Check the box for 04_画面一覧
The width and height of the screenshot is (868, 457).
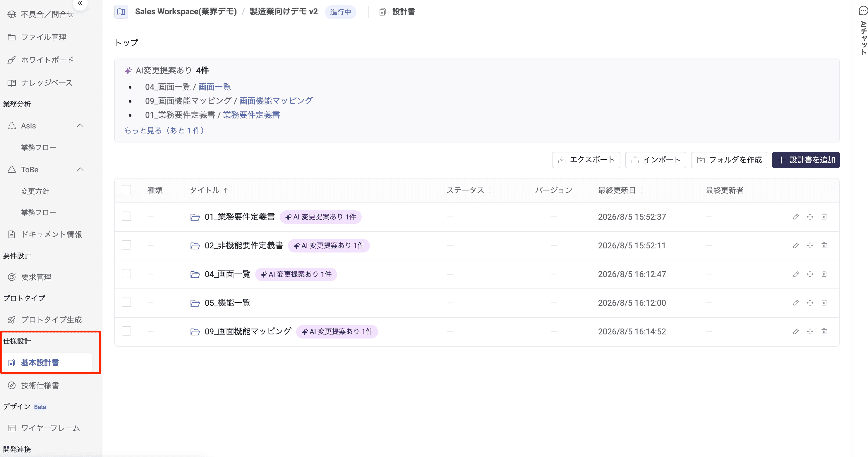coord(126,274)
